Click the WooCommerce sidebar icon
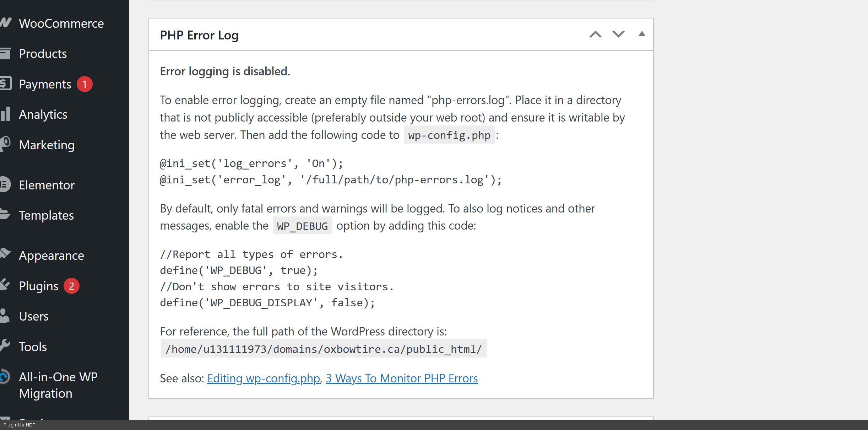Image resolution: width=868 pixels, height=430 pixels. [x=6, y=23]
